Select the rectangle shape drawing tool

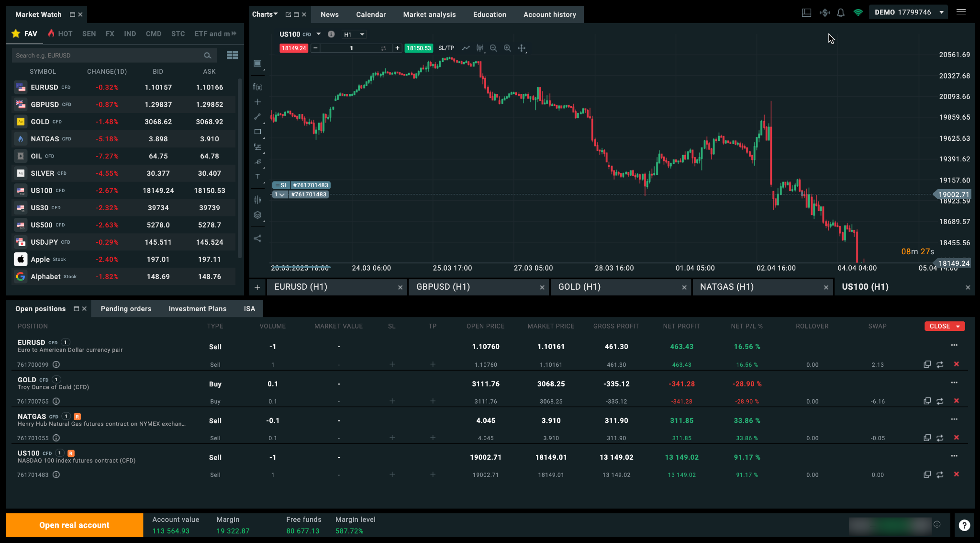(x=257, y=132)
